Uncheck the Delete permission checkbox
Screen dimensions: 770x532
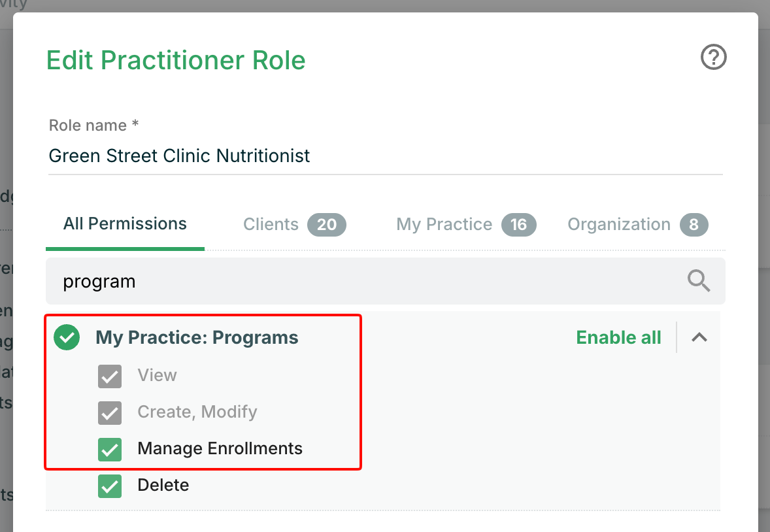pyautogui.click(x=110, y=486)
